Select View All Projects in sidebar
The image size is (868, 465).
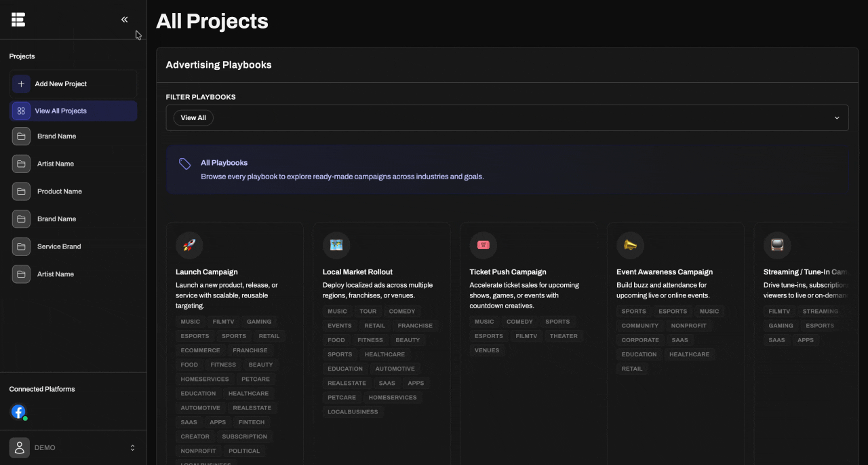click(x=73, y=111)
